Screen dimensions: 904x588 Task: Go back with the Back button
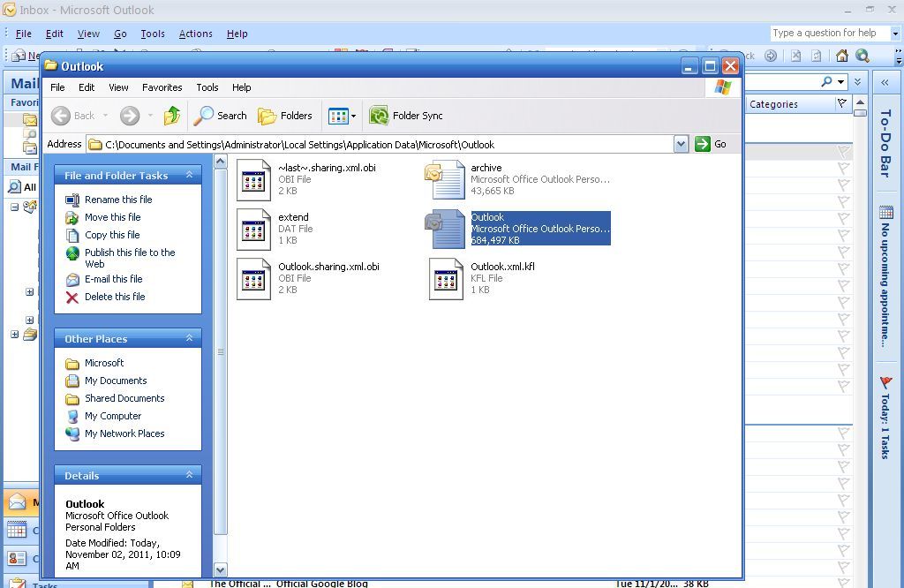tap(73, 116)
